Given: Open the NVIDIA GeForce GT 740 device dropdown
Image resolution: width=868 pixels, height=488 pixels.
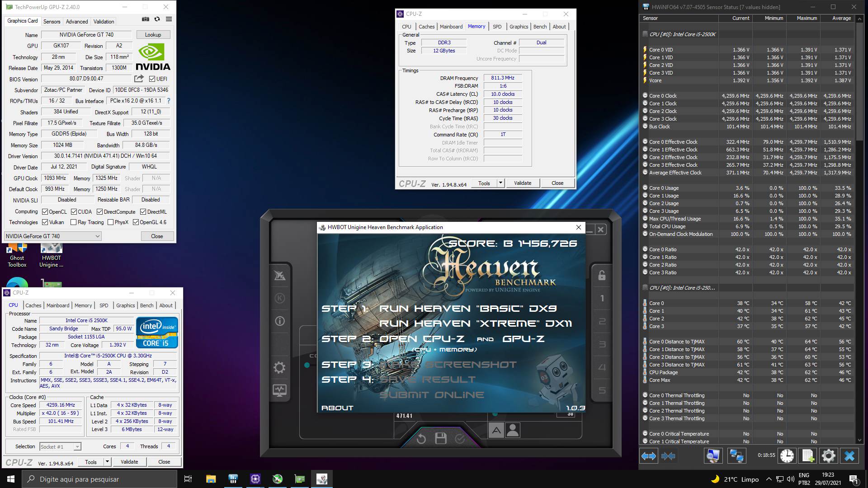Looking at the screenshot, I should point(53,236).
